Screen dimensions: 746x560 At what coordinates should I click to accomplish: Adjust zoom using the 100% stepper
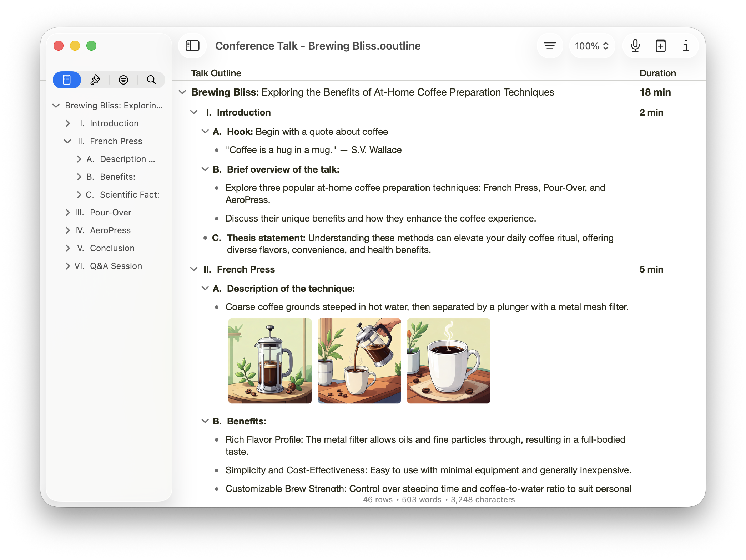592,46
